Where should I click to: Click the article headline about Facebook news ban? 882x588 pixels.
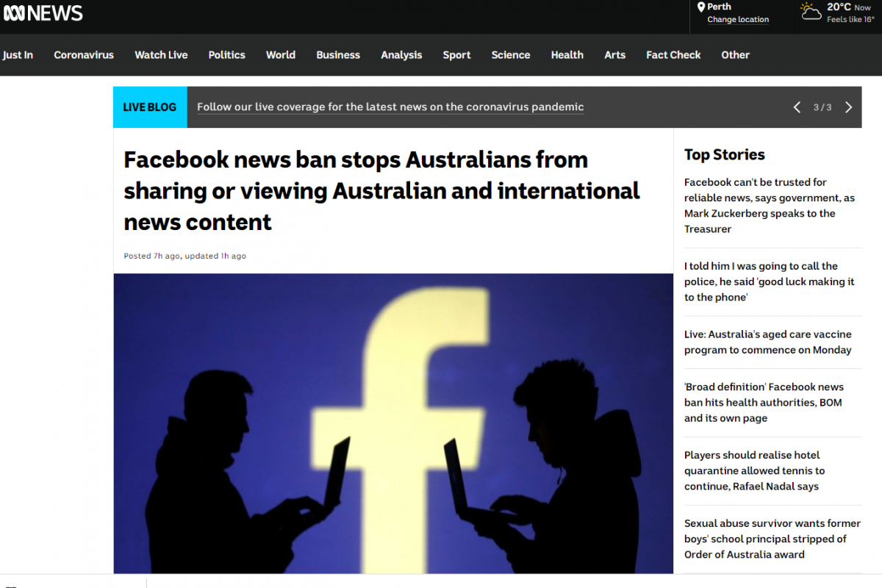[381, 190]
